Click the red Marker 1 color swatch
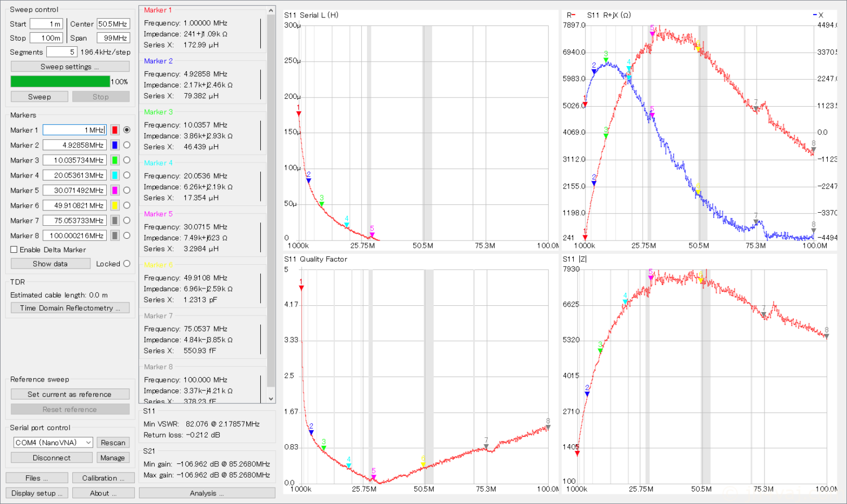This screenshot has width=847, height=504. [x=115, y=130]
